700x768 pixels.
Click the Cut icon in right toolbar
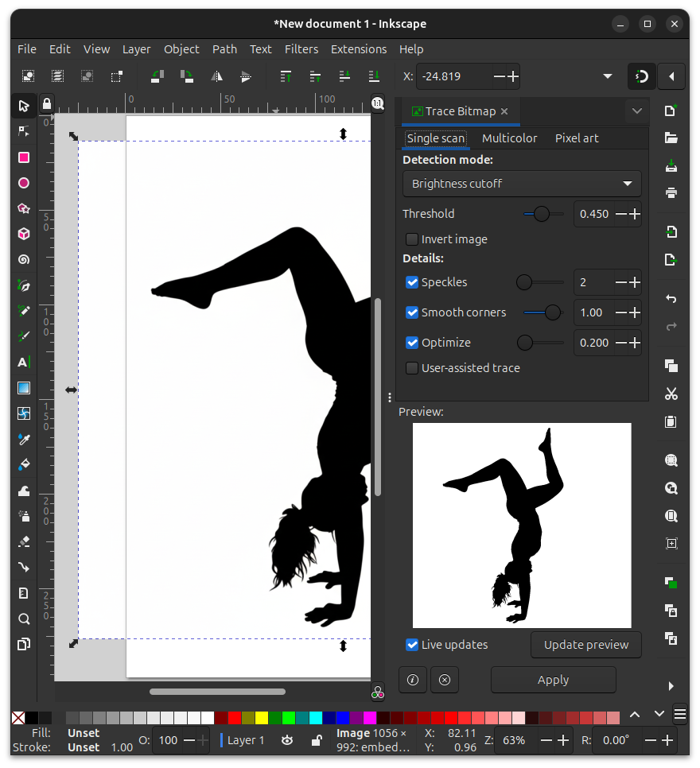(671, 394)
